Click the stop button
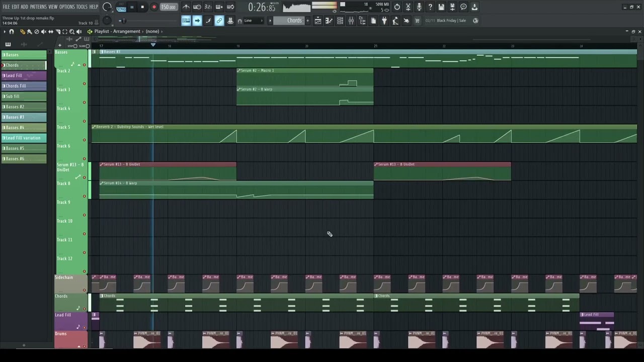This screenshot has height=362, width=644. pos(142,7)
